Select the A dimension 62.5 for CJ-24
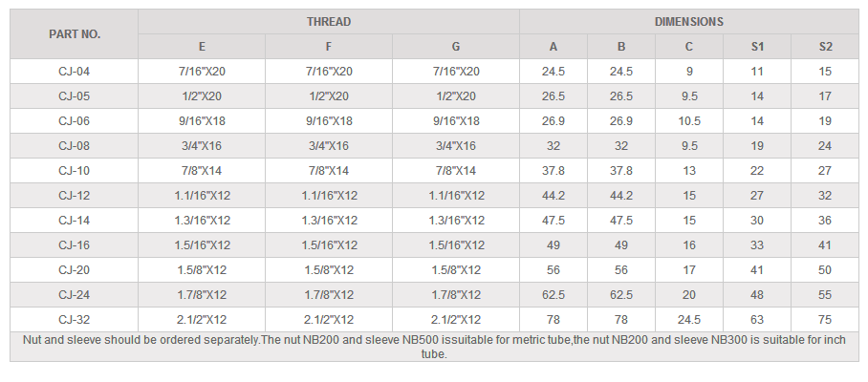 point(553,295)
